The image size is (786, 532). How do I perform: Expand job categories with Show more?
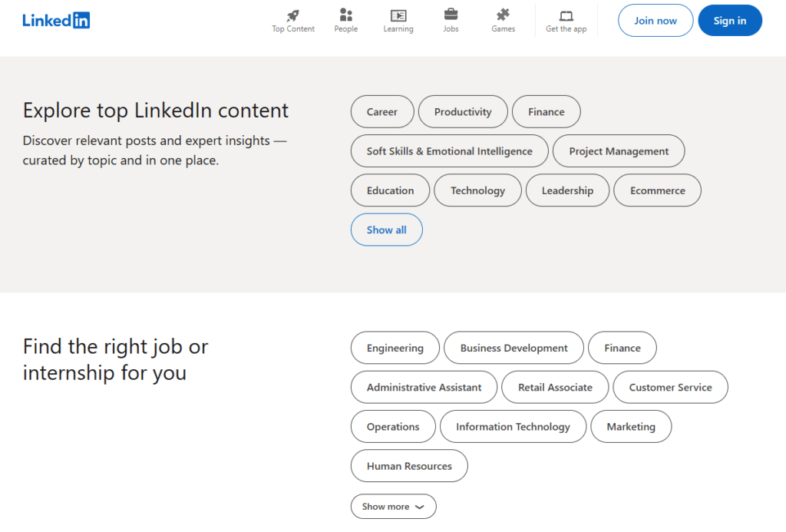pyautogui.click(x=394, y=507)
